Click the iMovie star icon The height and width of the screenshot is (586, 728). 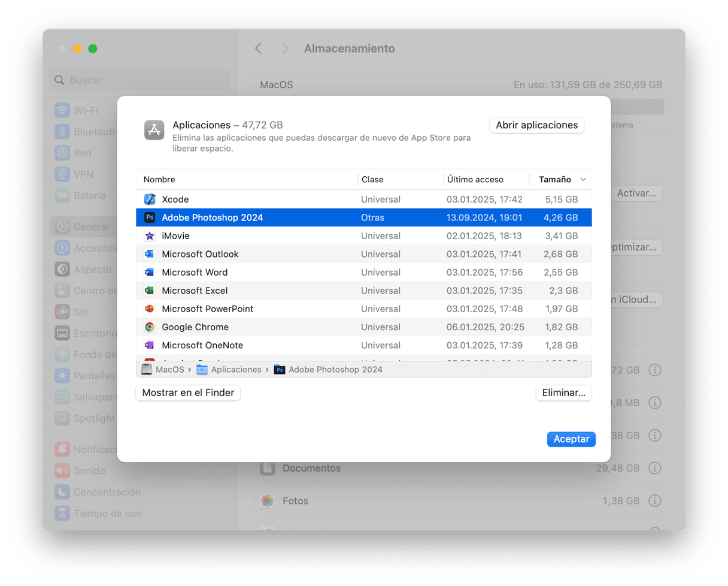(x=150, y=236)
